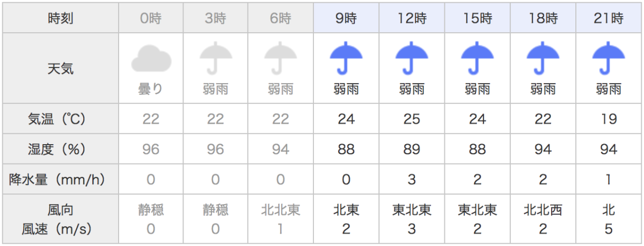The image size is (644, 246).
Task: Select the 12時 column header
Action: pyautogui.click(x=412, y=18)
